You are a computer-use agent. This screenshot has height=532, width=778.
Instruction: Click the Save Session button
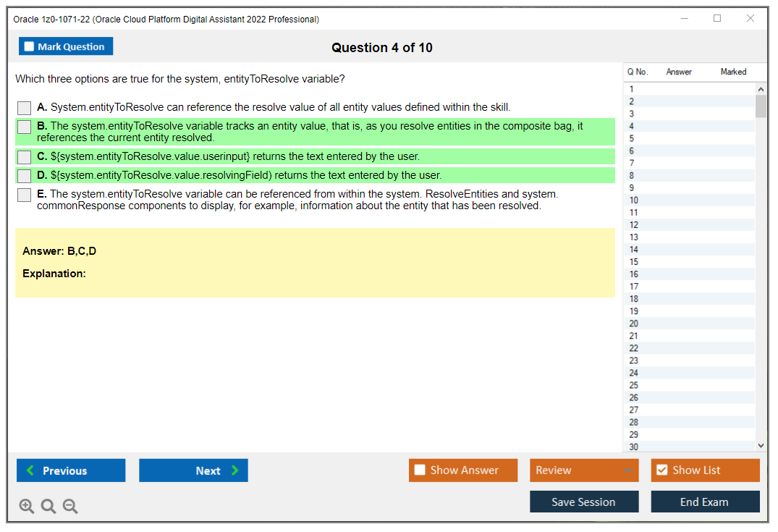coord(584,501)
